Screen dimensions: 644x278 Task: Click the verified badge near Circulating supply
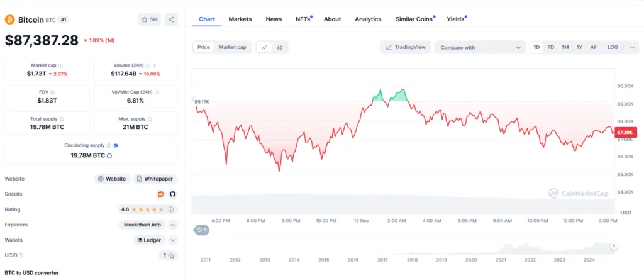[116, 145]
